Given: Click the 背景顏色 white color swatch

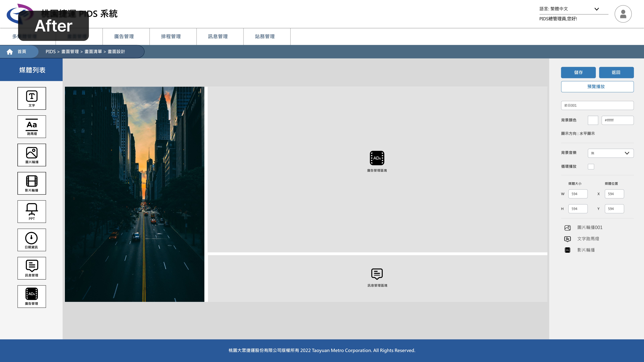Looking at the screenshot, I should (x=593, y=120).
